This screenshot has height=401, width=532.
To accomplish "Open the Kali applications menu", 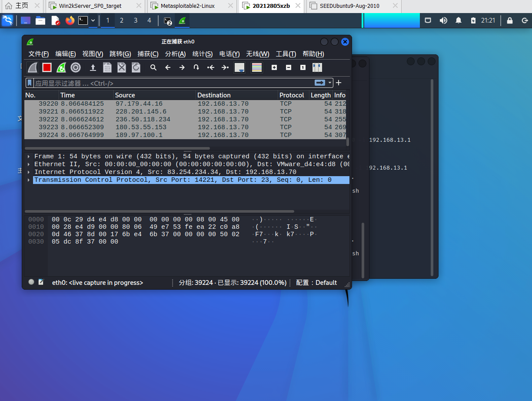I will 7,20.
